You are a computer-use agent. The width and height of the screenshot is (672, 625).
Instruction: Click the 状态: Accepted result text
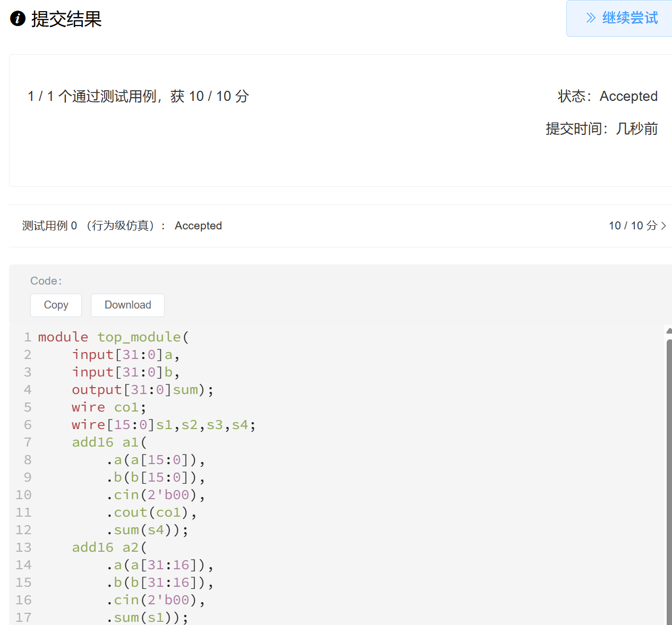coord(607,96)
